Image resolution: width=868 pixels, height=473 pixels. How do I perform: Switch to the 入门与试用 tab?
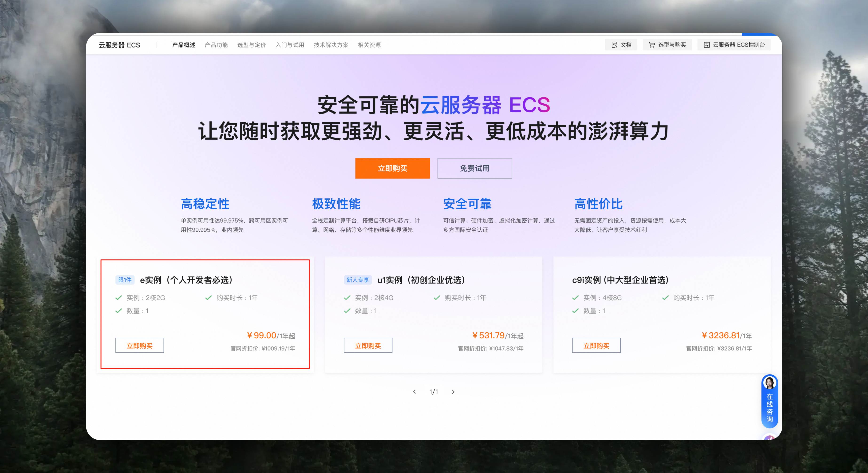coord(289,45)
